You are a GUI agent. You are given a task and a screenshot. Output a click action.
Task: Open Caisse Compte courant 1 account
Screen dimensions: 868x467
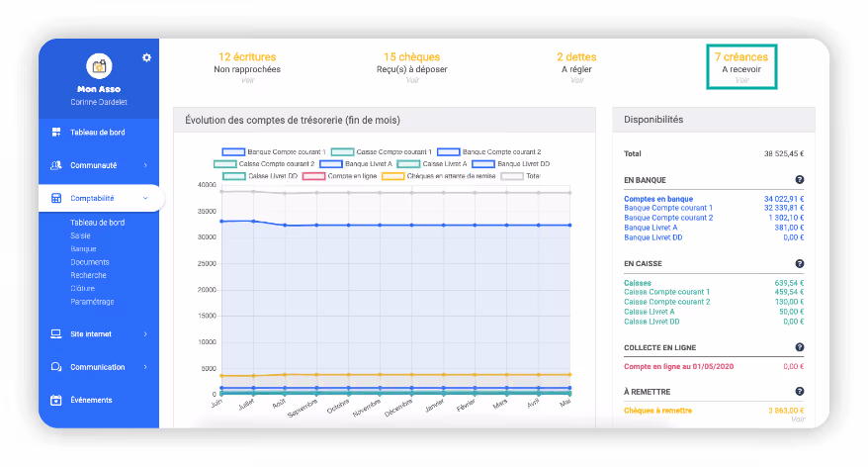click(x=666, y=292)
